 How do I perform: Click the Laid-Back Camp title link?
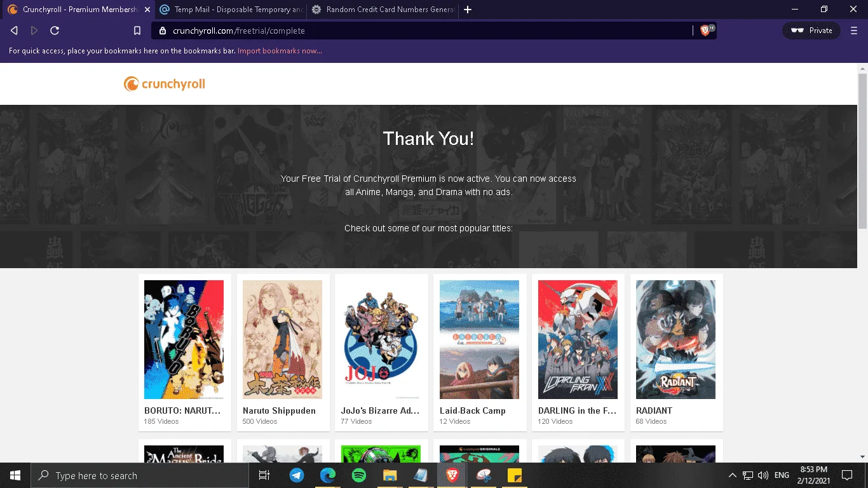pos(473,410)
